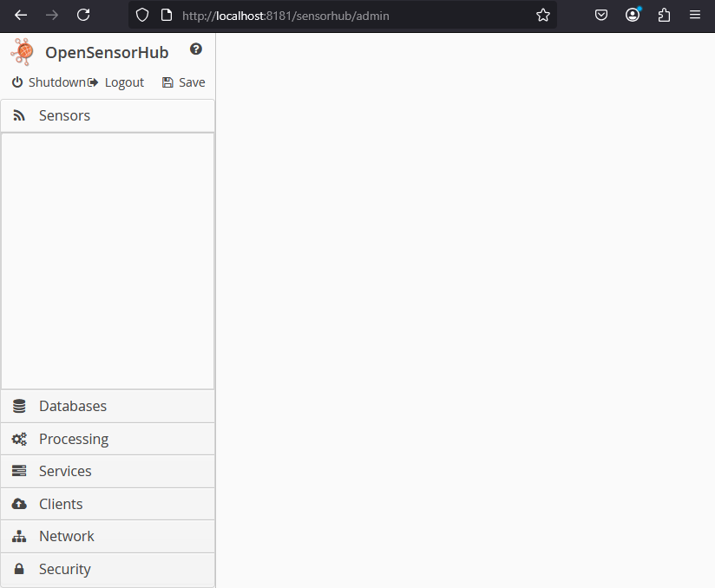The width and height of the screenshot is (715, 588).
Task: Reload the page with the refresh button
Action: (82, 15)
